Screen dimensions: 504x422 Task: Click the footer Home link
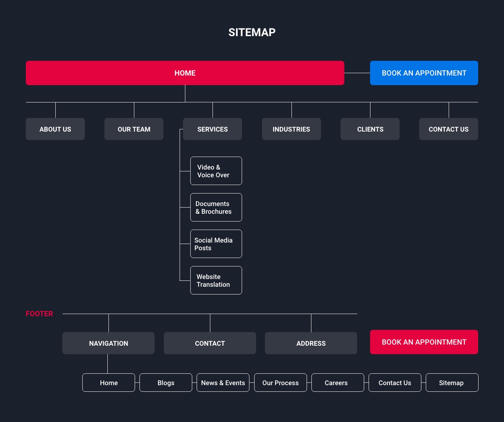coord(108,383)
